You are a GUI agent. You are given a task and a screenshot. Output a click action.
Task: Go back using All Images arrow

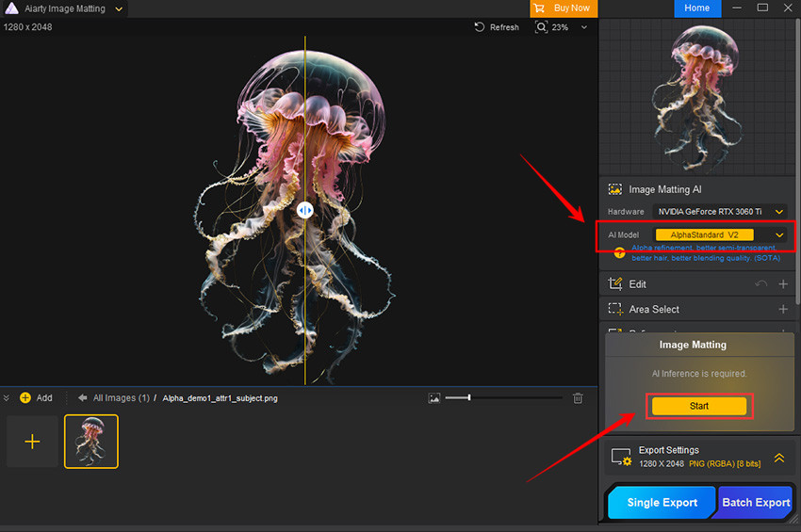click(83, 398)
